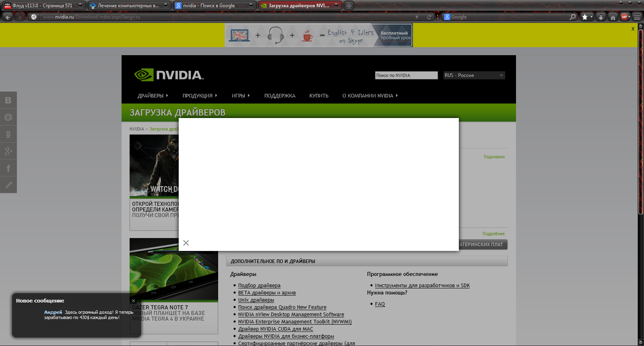
Task: Open 'Инструменты для разработчиков и SDK' link
Action: pyautogui.click(x=422, y=286)
